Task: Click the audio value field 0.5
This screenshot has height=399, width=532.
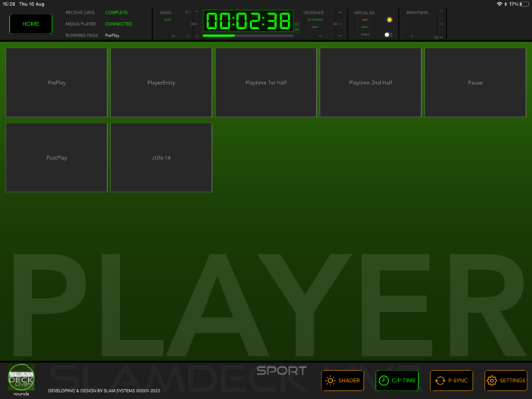Action: [173, 36]
